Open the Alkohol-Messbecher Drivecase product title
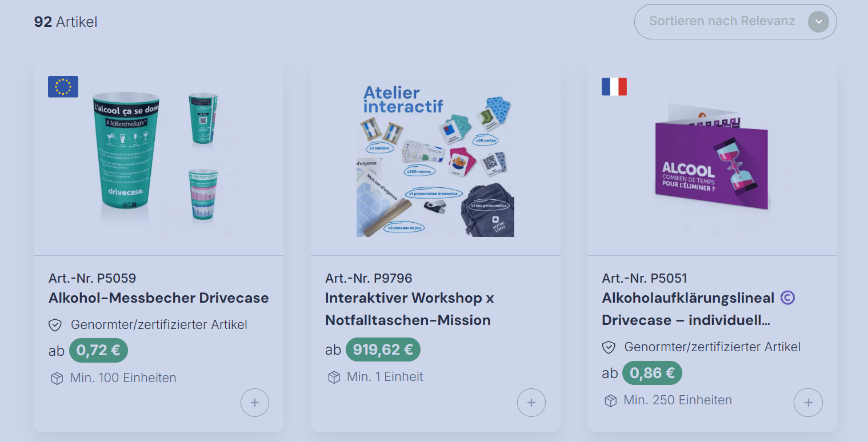The height and width of the screenshot is (442, 868). (x=158, y=298)
